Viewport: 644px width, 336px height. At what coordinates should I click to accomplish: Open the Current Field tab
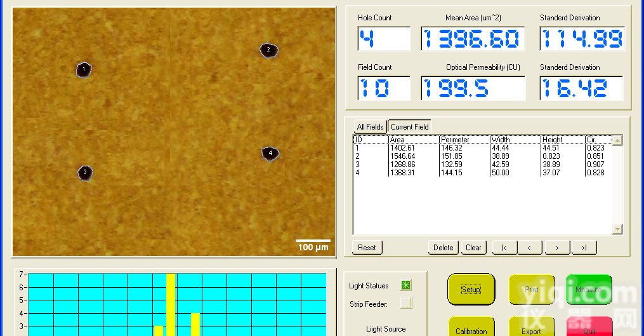pyautogui.click(x=410, y=126)
